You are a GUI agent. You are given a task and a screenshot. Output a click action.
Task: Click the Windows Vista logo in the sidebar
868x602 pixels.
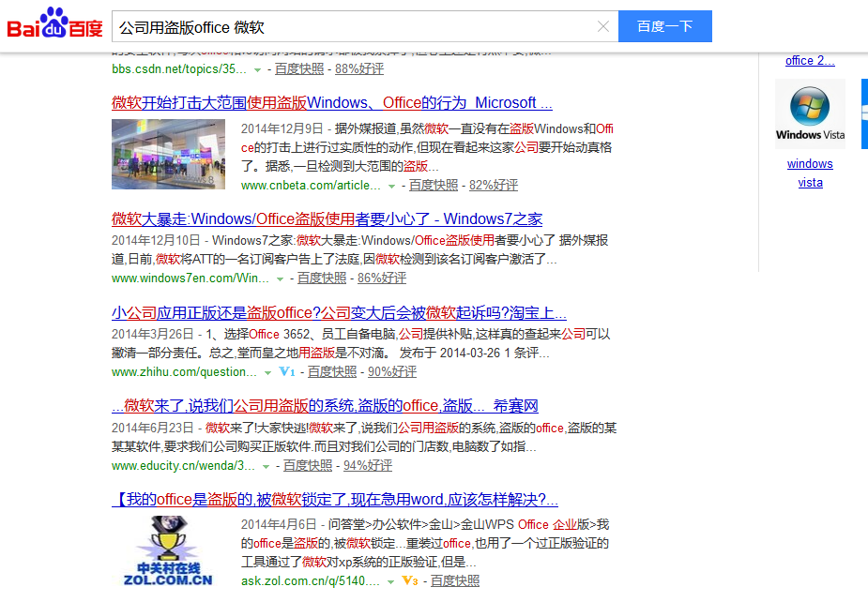(x=809, y=113)
